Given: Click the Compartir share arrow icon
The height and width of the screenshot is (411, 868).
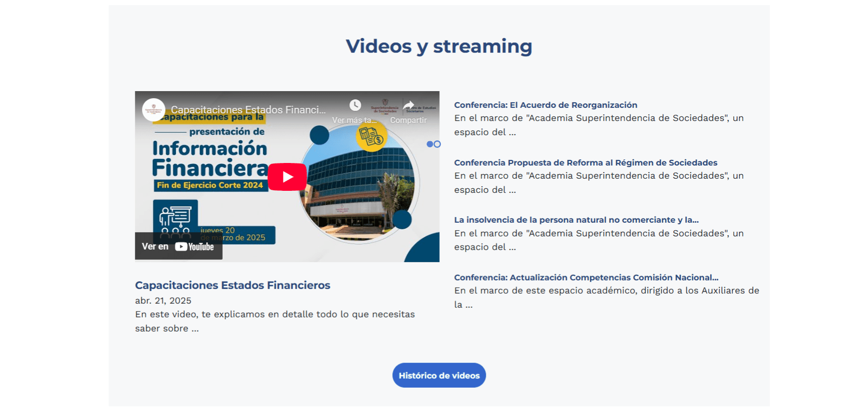Looking at the screenshot, I should (x=408, y=105).
